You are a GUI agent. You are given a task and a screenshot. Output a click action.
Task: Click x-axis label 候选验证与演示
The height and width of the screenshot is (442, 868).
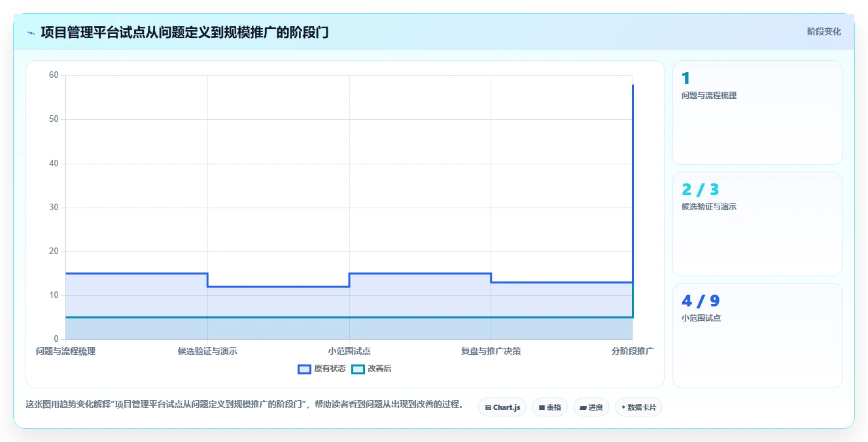pyautogui.click(x=207, y=351)
